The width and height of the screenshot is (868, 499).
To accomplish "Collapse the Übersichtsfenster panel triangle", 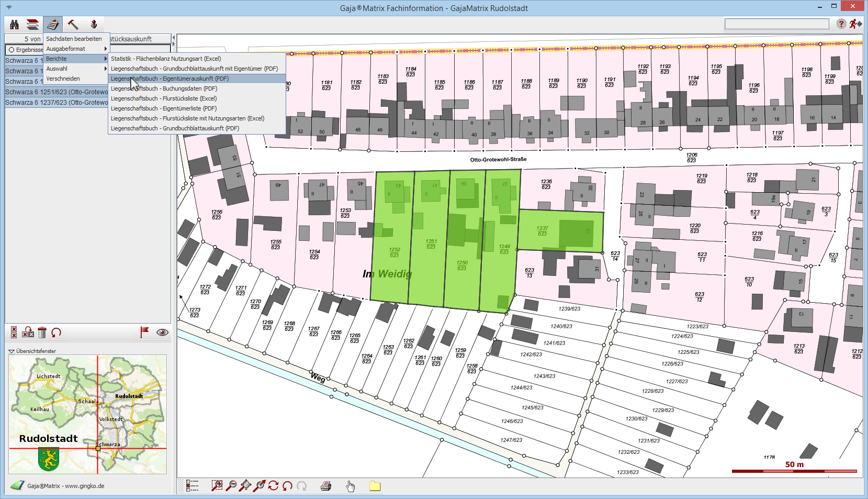I will (x=12, y=351).
